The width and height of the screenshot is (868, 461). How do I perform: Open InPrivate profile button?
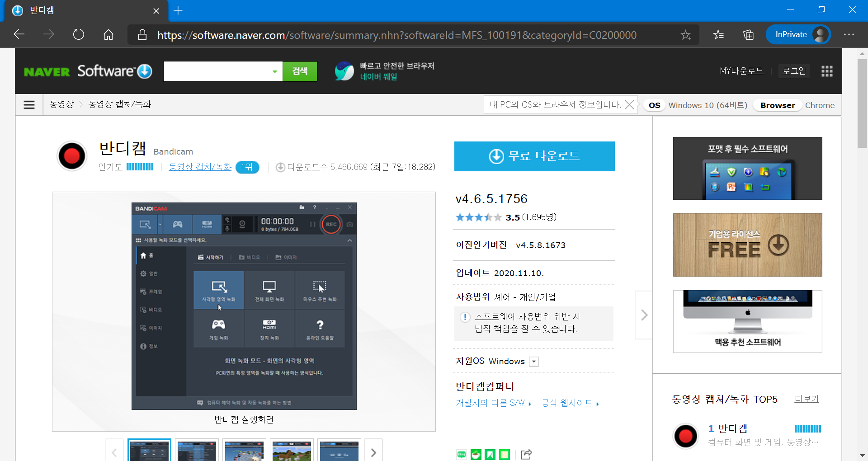(x=798, y=34)
